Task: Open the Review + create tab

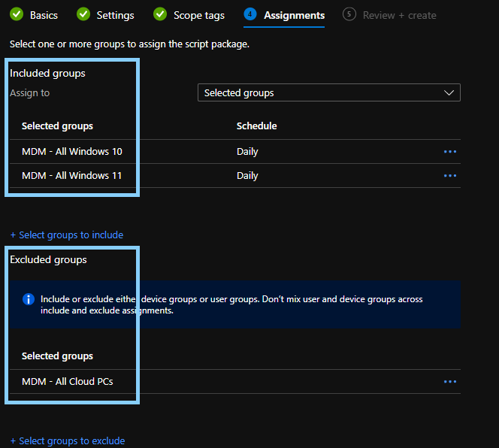Action: click(399, 15)
